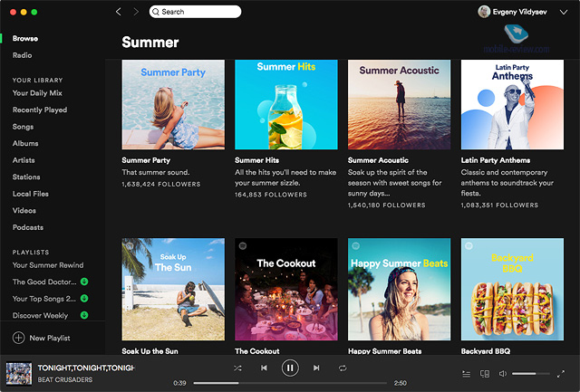
Task: Click the New Playlist plus icon
Action: pos(18,338)
